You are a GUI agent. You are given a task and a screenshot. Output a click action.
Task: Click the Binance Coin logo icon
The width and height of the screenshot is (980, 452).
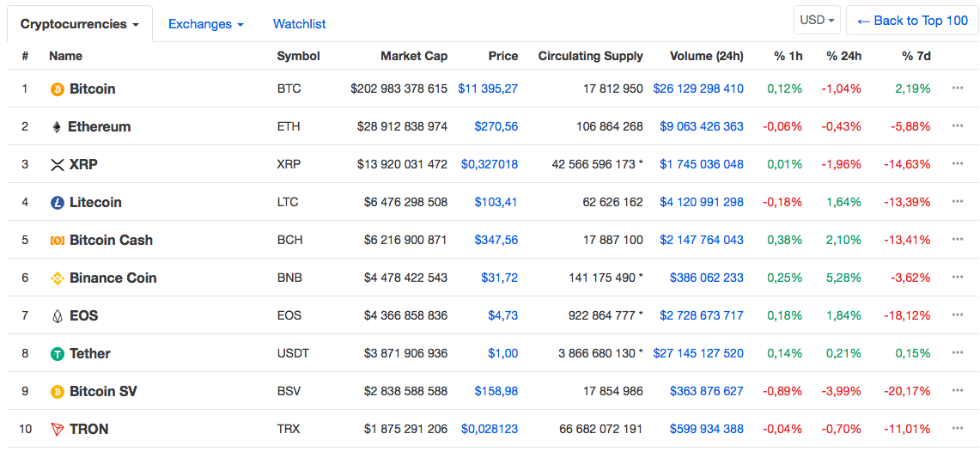58,278
